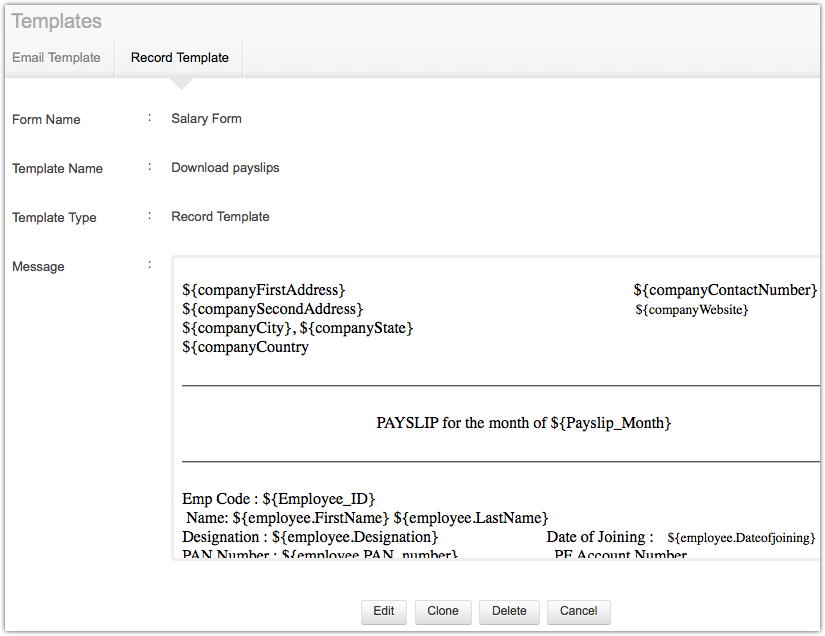
Task: Click the Designation ${employee.Designation} line
Action: [310, 537]
